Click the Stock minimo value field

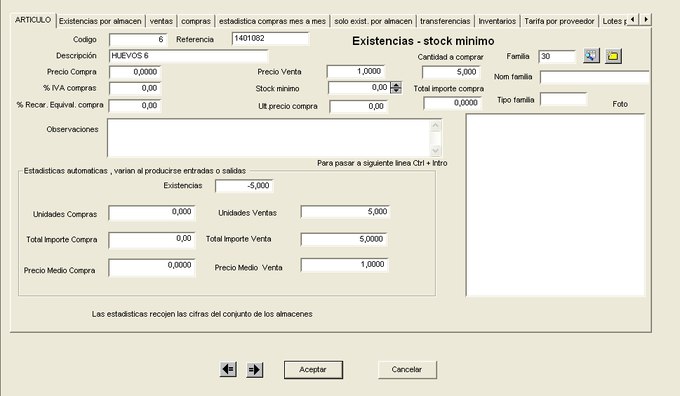[x=360, y=88]
